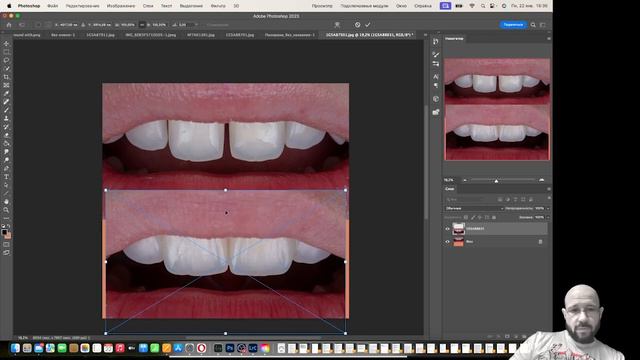Open the Character panel icon in dock
The height and width of the screenshot is (360, 640).
pyautogui.click(x=436, y=77)
